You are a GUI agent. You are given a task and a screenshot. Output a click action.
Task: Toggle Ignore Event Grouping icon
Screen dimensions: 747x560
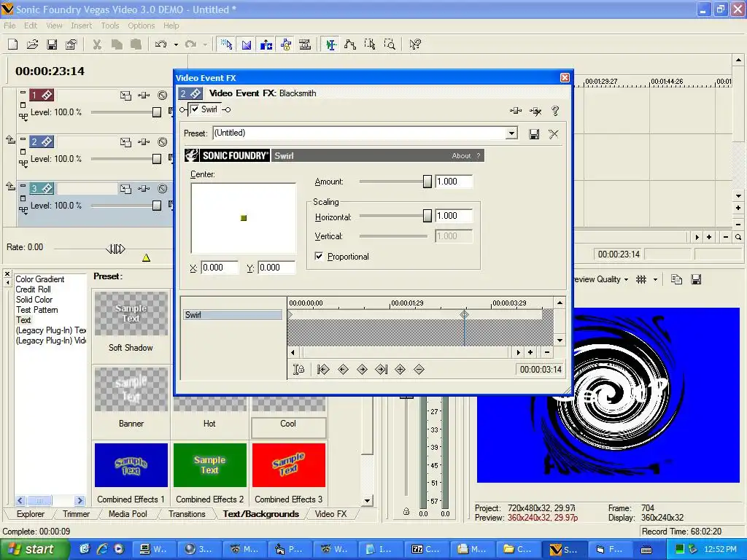click(305, 44)
